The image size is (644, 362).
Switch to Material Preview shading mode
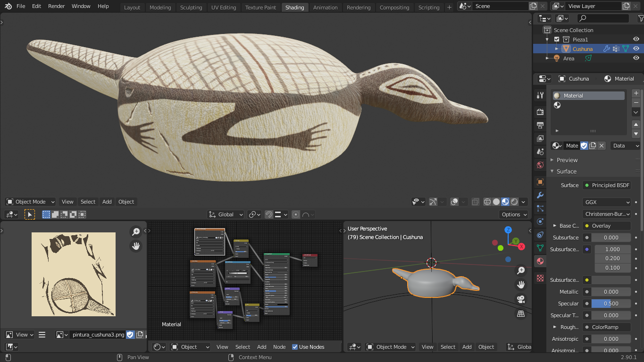pyautogui.click(x=505, y=202)
